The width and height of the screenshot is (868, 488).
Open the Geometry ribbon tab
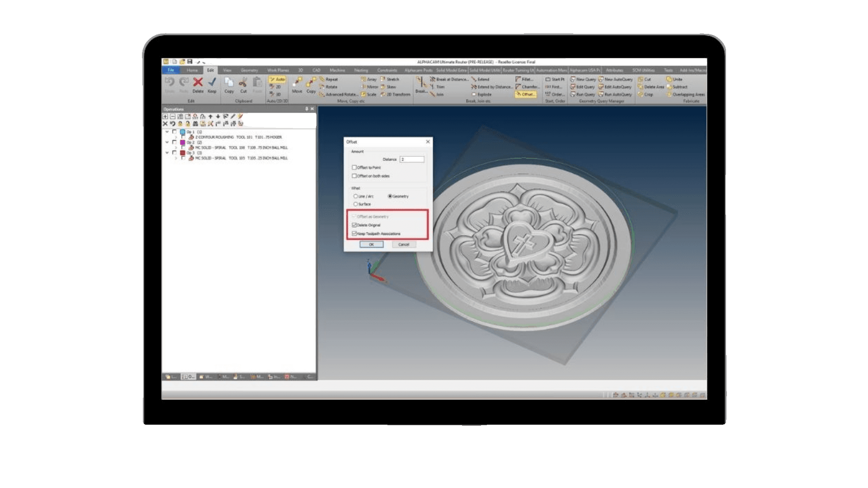(x=249, y=70)
